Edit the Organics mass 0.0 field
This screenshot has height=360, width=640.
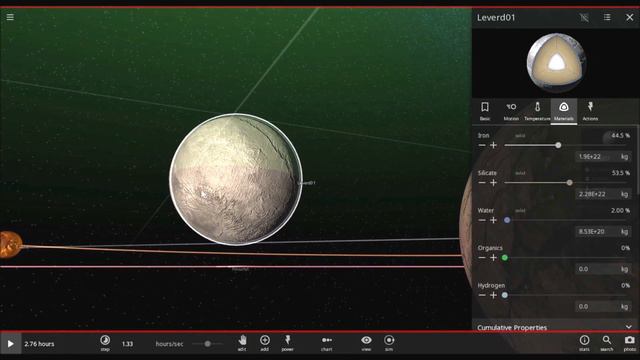click(596, 269)
